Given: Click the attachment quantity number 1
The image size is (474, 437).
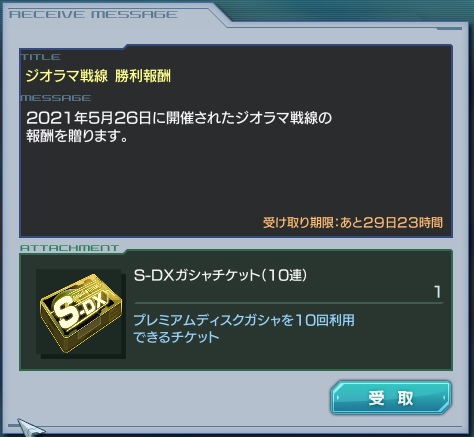Looking at the screenshot, I should (438, 292).
